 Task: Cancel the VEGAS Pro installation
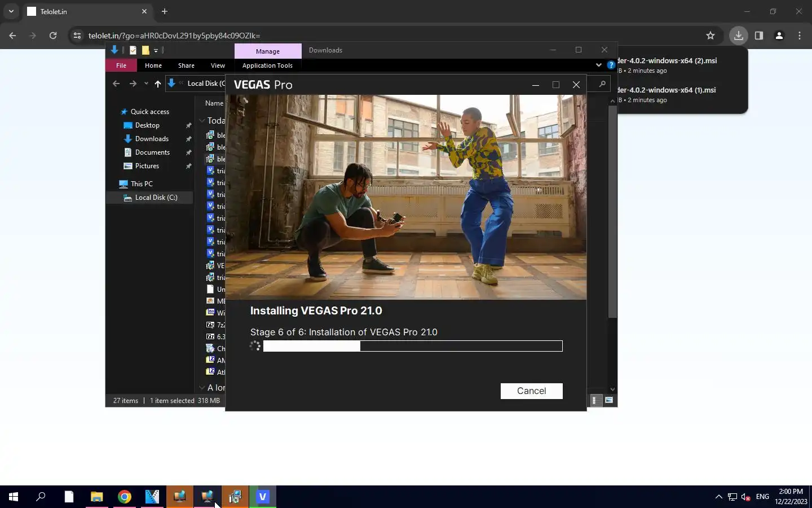[x=531, y=391]
